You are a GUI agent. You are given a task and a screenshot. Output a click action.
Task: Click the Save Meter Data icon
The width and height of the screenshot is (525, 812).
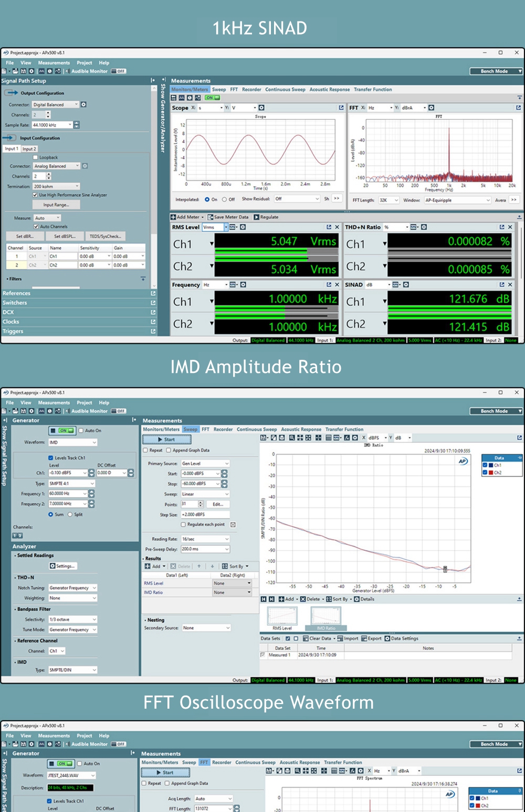point(211,217)
